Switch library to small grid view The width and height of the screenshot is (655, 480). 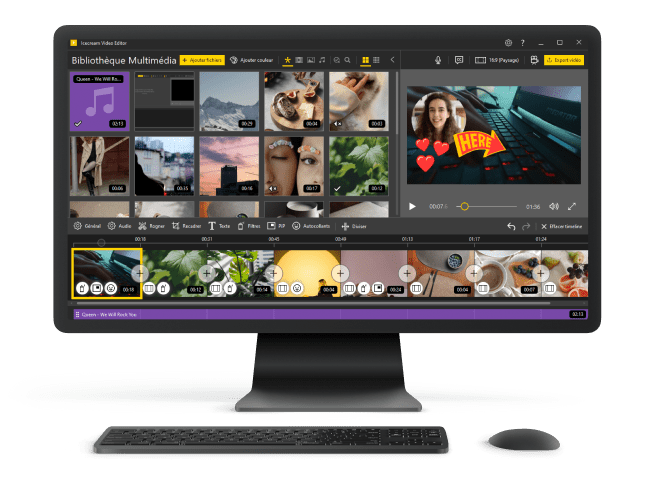pos(376,60)
